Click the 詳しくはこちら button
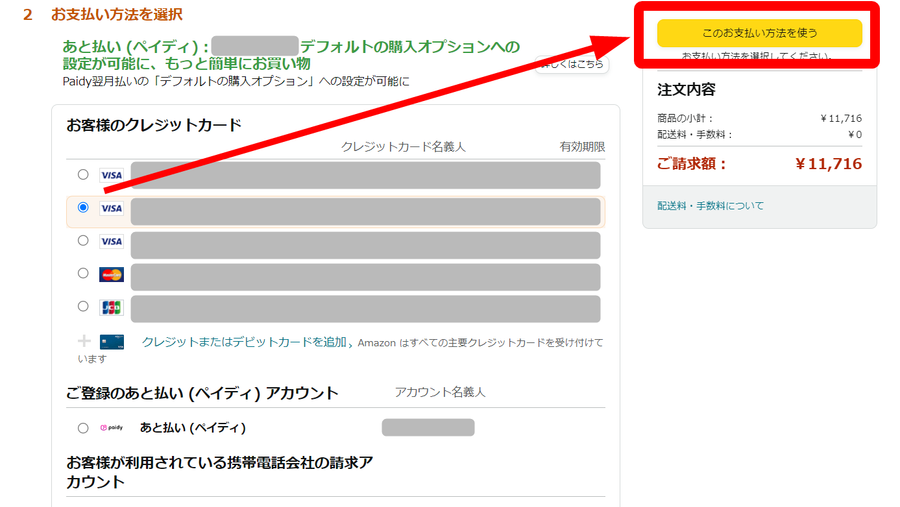This screenshot has width=900, height=507. point(572,64)
